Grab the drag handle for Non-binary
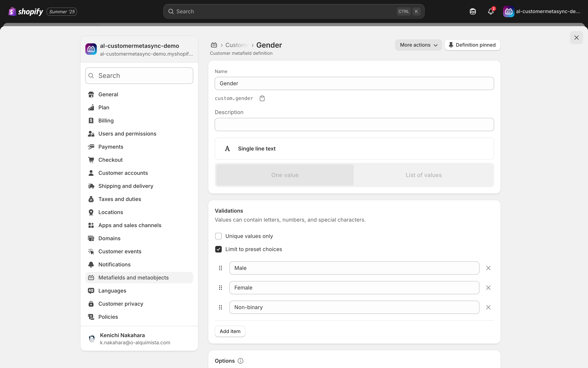This screenshot has width=588, height=368. pyautogui.click(x=220, y=307)
